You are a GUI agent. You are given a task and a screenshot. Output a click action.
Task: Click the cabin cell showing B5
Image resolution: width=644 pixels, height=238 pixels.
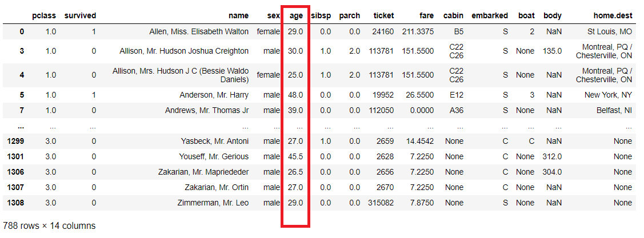pyautogui.click(x=458, y=31)
